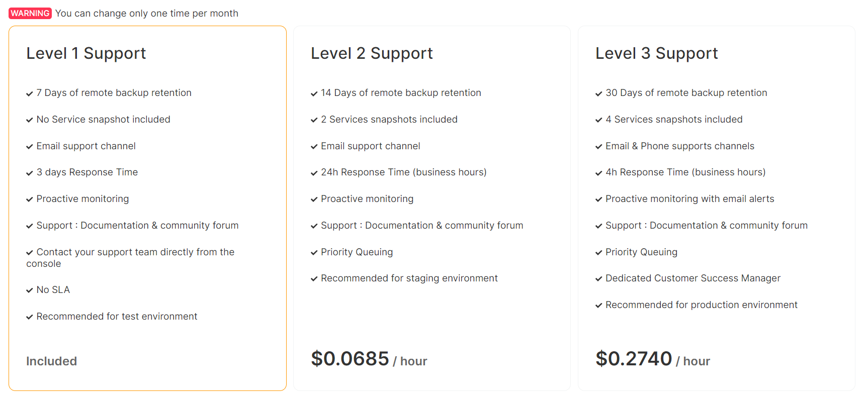Click the checkmark next to "24h Response Time"
The width and height of the screenshot is (868, 398).
click(x=314, y=173)
